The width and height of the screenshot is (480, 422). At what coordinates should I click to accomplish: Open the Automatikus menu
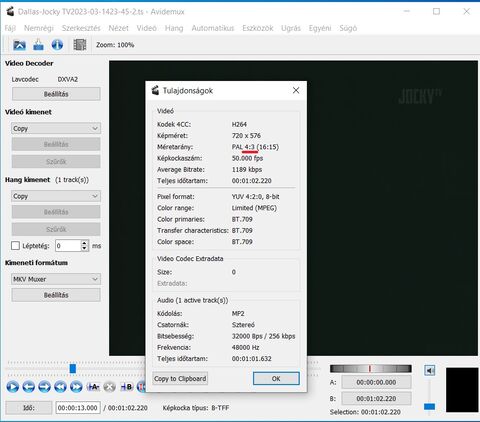pyautogui.click(x=213, y=28)
